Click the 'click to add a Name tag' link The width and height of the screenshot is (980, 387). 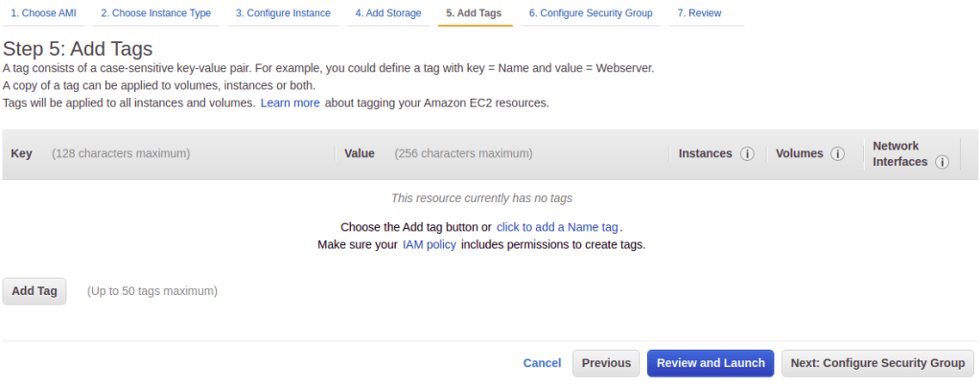[x=557, y=227]
